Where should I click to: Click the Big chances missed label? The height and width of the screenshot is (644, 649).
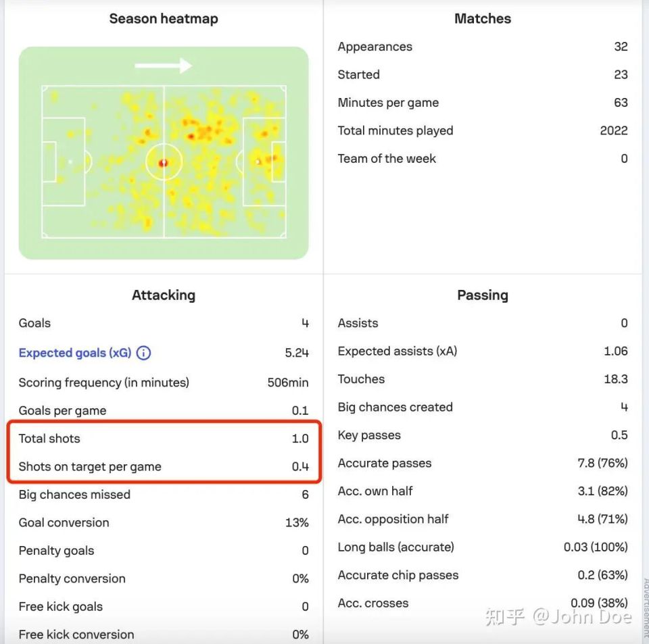pos(74,495)
